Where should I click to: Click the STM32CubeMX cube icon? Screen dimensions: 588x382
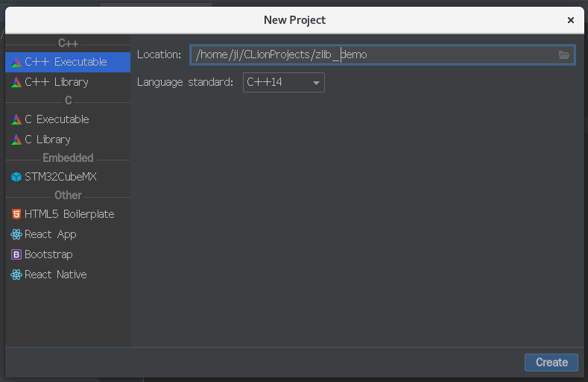point(16,177)
